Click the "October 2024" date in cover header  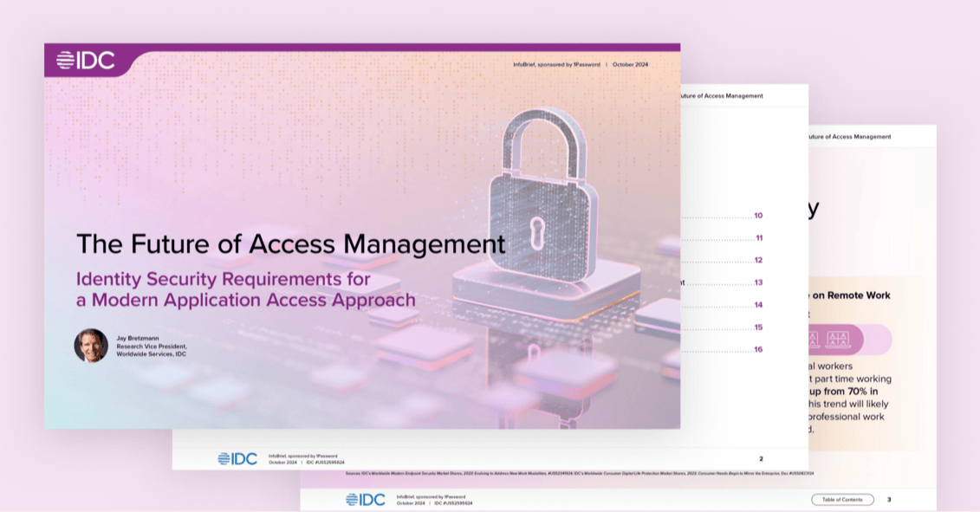630,65
